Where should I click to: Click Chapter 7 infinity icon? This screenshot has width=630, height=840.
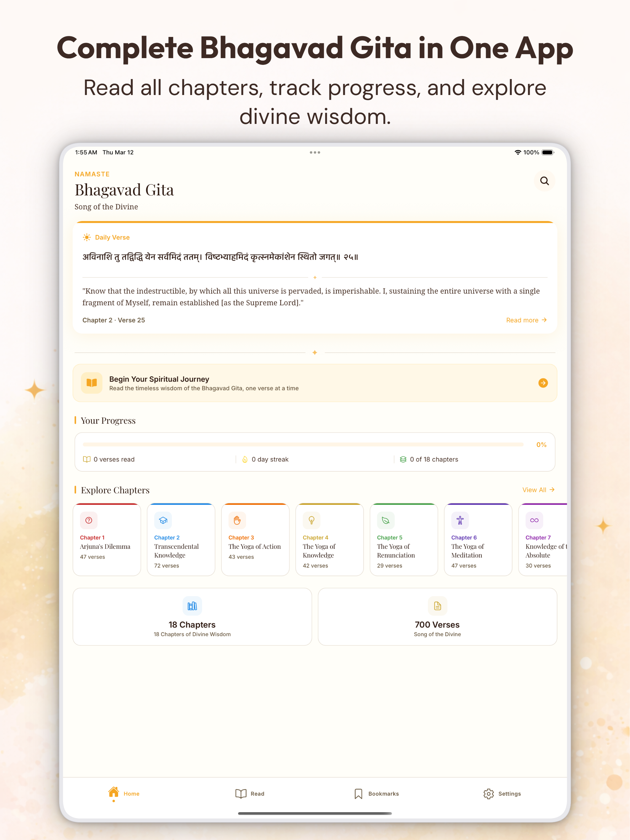pyautogui.click(x=534, y=520)
